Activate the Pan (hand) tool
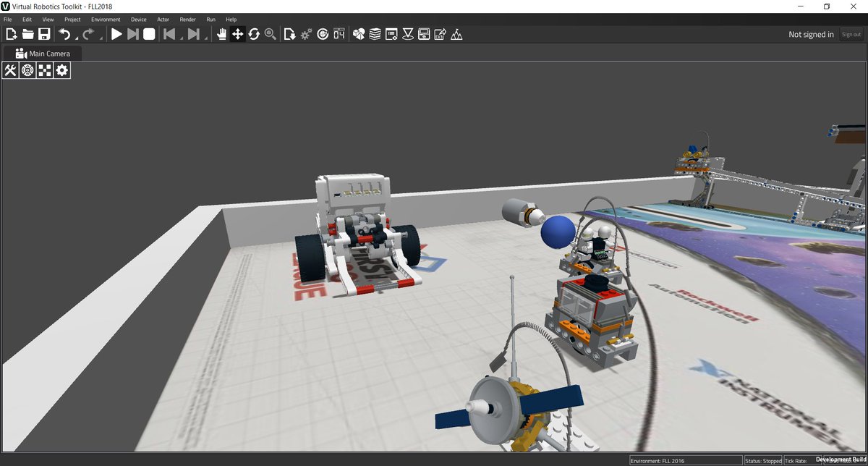This screenshot has height=466, width=868. [222, 34]
